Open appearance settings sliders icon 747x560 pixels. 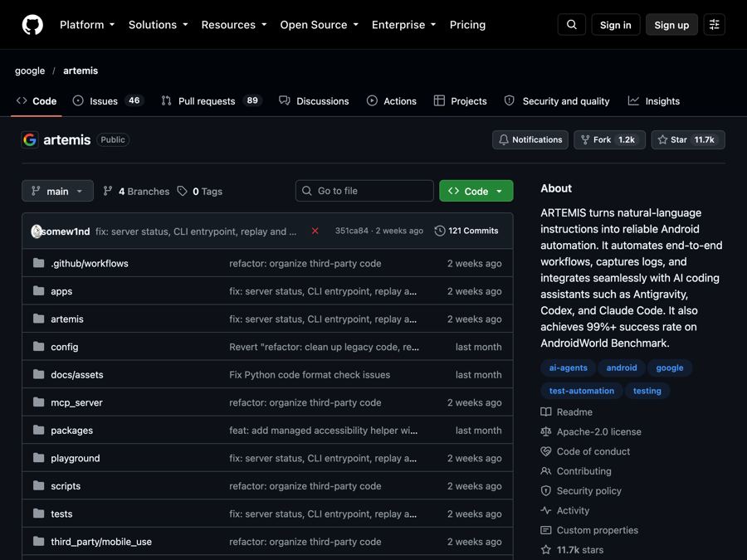[714, 25]
